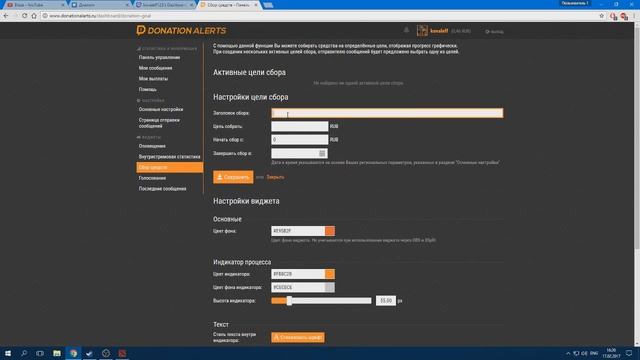Click the orange Сохранить button

[233, 177]
